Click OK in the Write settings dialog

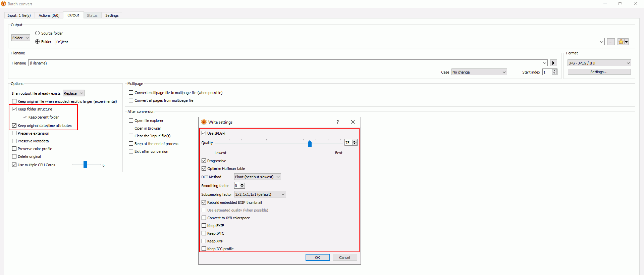tap(317, 258)
